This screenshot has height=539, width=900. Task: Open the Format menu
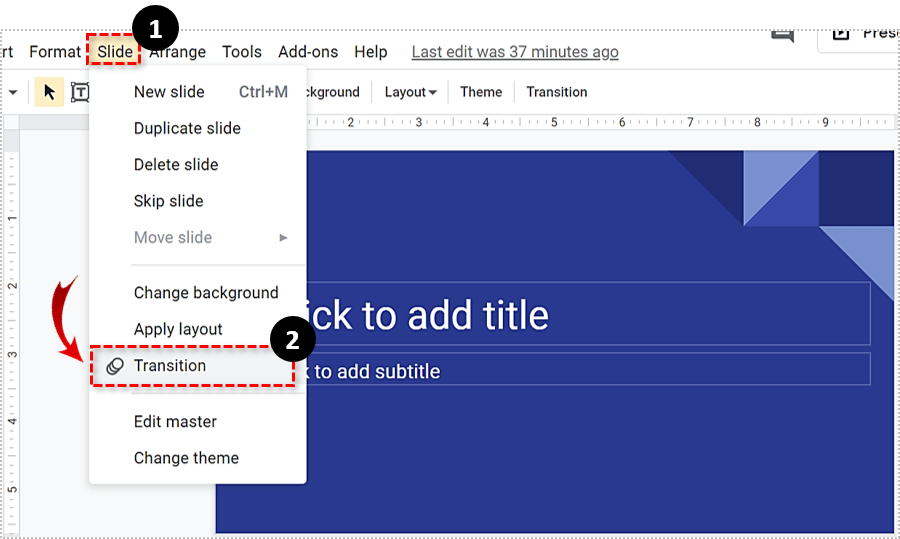coord(55,52)
